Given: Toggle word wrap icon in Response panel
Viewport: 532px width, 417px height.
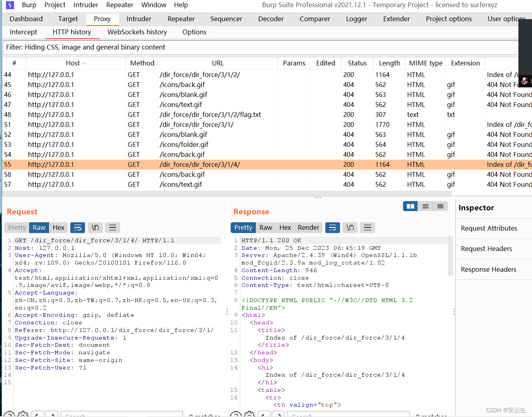Looking at the screenshot, I should pyautogui.click(x=332, y=227).
